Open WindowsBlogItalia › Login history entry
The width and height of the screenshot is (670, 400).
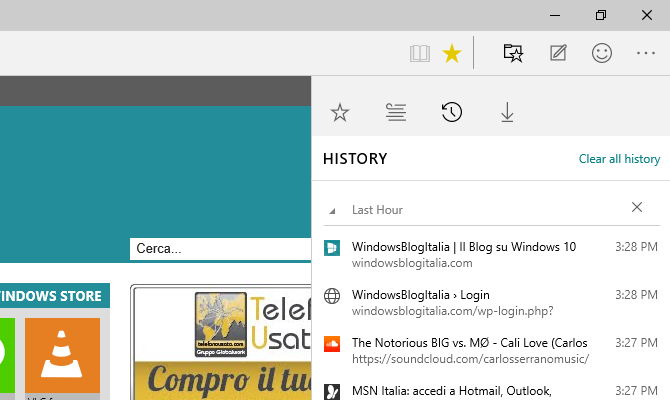[491, 302]
